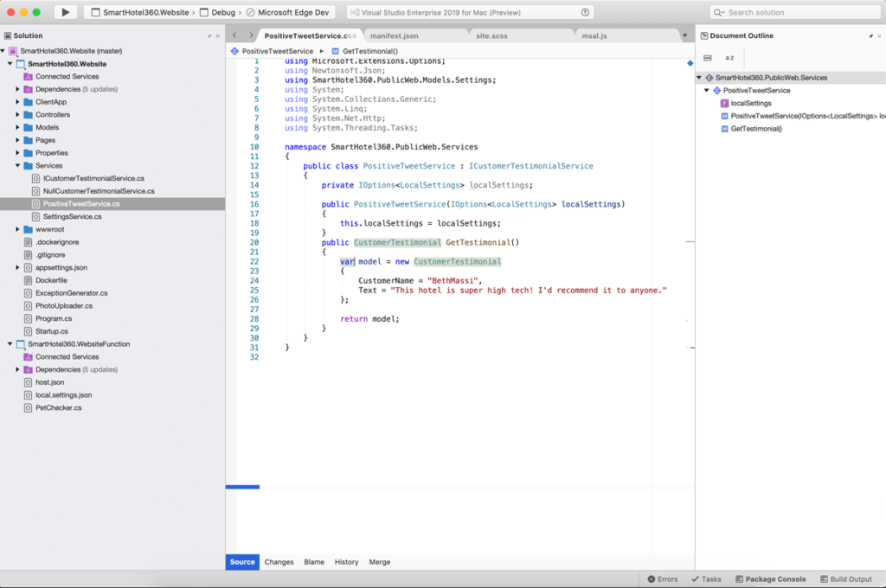
Task: Click the horizontal scrollbar below the editor
Action: click(243, 485)
